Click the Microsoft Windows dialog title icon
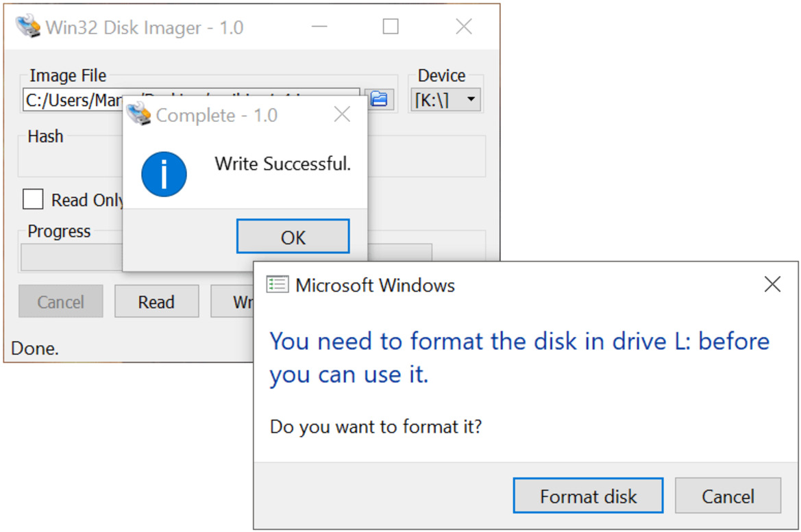 pos(278,284)
